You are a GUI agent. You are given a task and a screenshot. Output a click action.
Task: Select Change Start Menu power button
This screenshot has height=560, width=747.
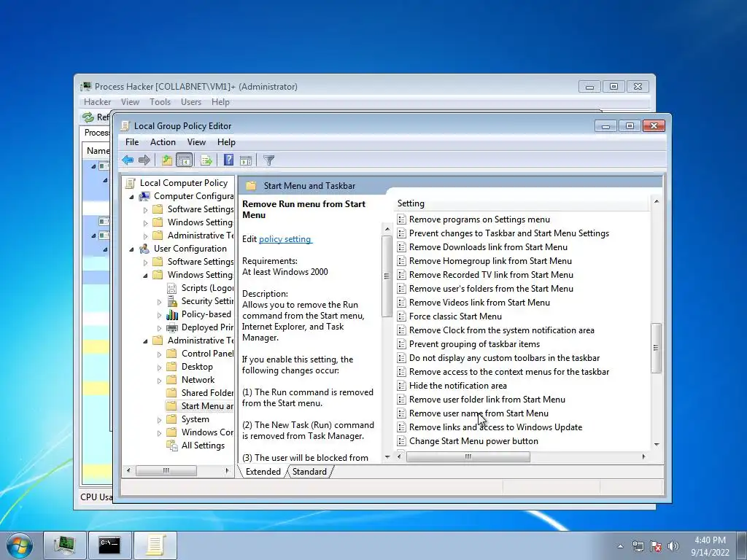point(473,441)
